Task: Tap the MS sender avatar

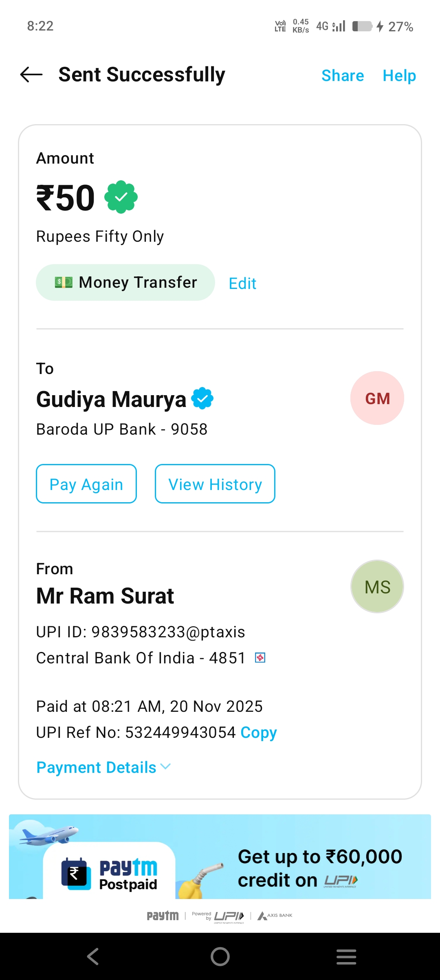Action: tap(377, 586)
